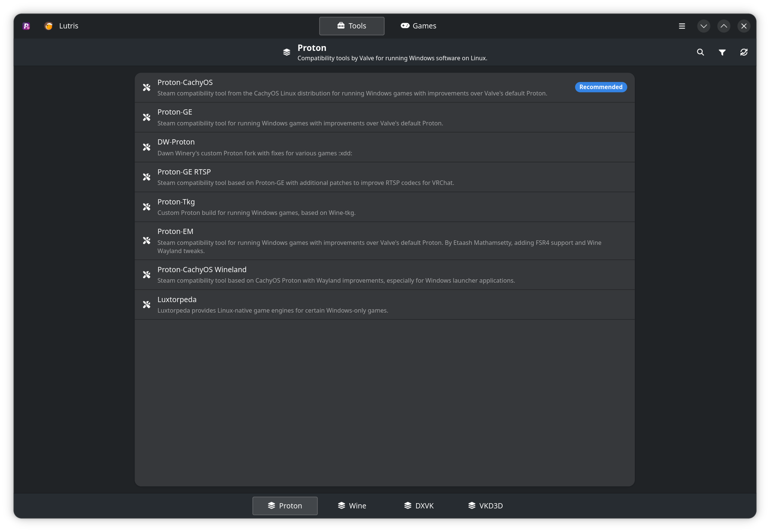
Task: Open the Proton-CachyOS Wineland entry
Action: 385,274
